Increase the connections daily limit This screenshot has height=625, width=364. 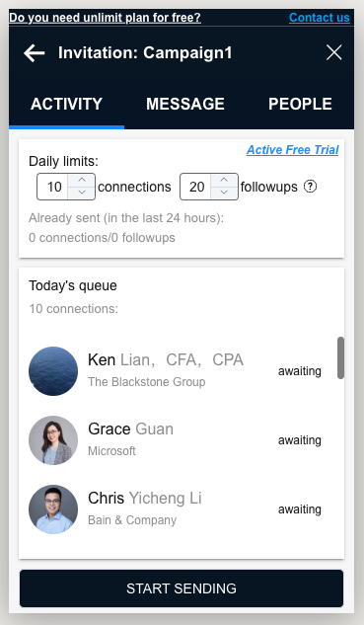point(82,180)
